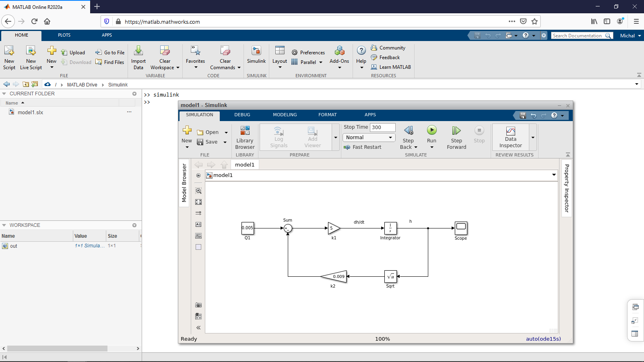Click the New Script icon

[9, 51]
